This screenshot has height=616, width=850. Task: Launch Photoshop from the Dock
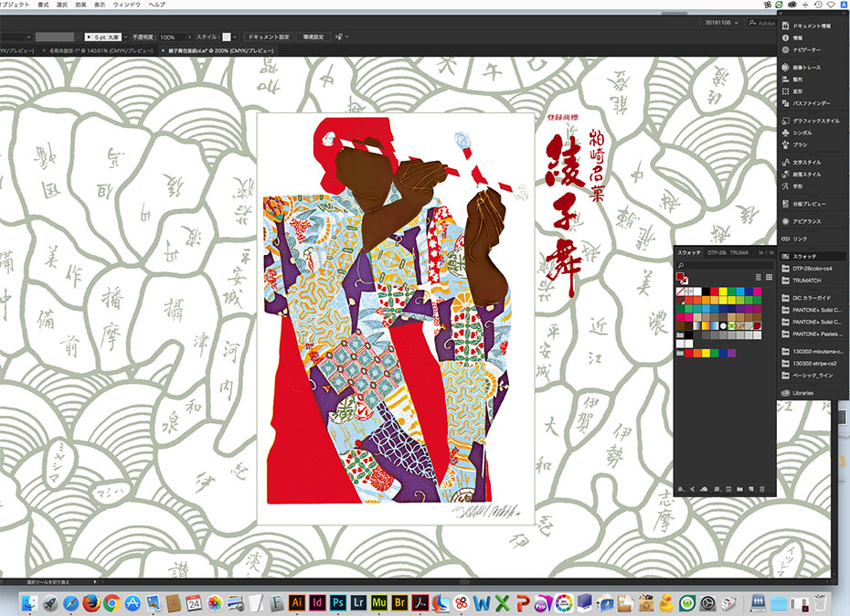pos(337,602)
